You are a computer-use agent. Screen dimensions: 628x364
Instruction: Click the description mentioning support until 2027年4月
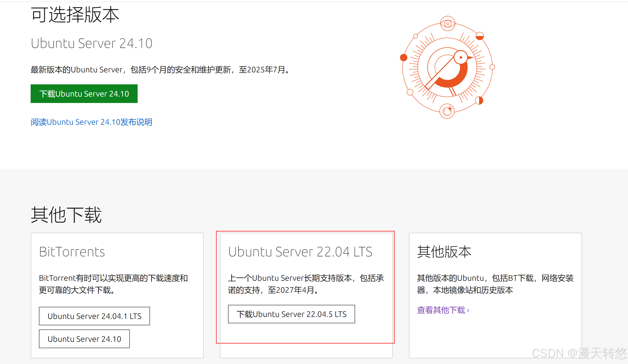[306, 284]
